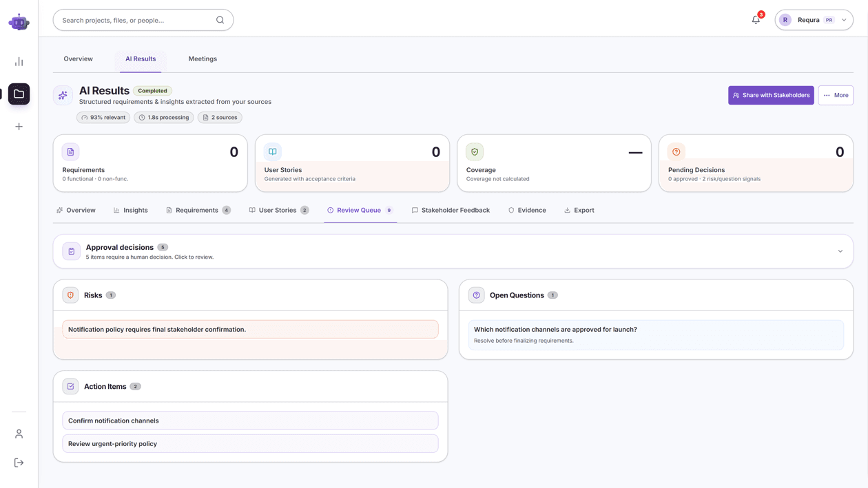The height and width of the screenshot is (488, 868).
Task: Open the notifications bell icon
Action: (756, 20)
